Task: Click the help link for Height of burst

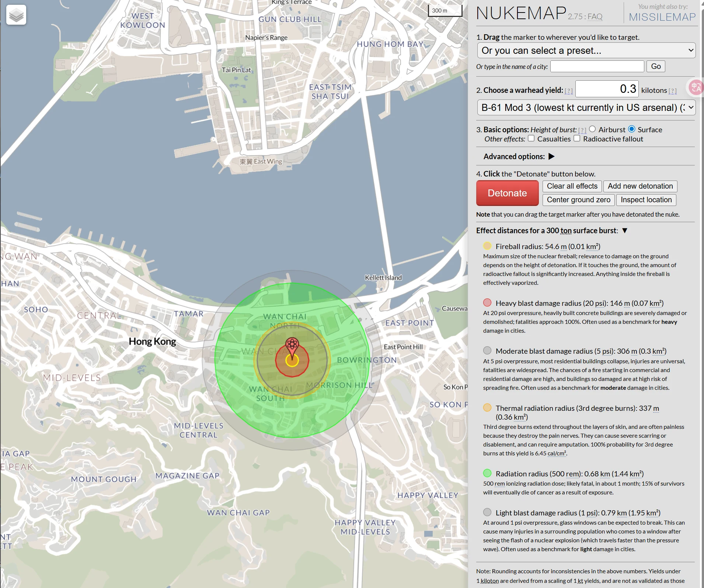Action: click(x=582, y=130)
